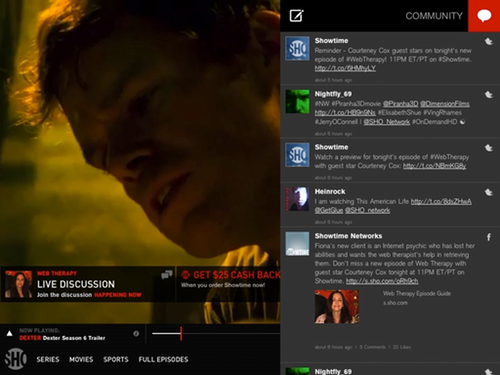
Task: Join the Web Therapy Live Discussion banner
Action: [x=88, y=284]
